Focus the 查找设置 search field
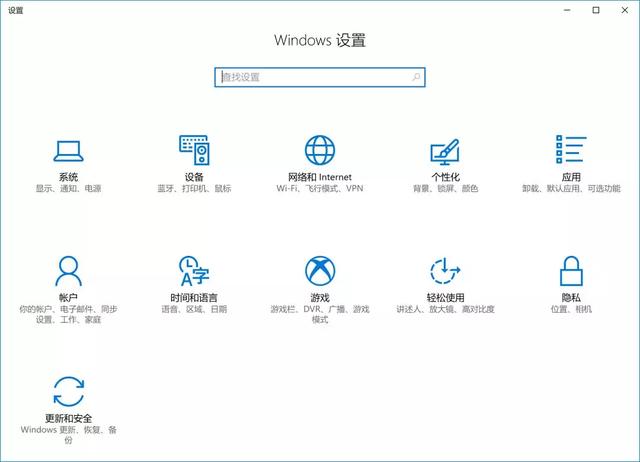640x462 pixels. 320,77
